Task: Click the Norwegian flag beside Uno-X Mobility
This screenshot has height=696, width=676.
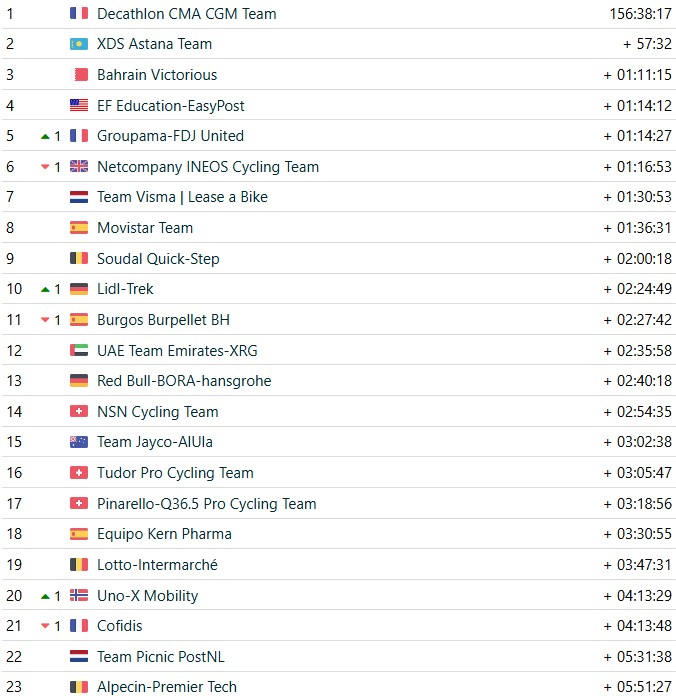Action: click(79, 595)
